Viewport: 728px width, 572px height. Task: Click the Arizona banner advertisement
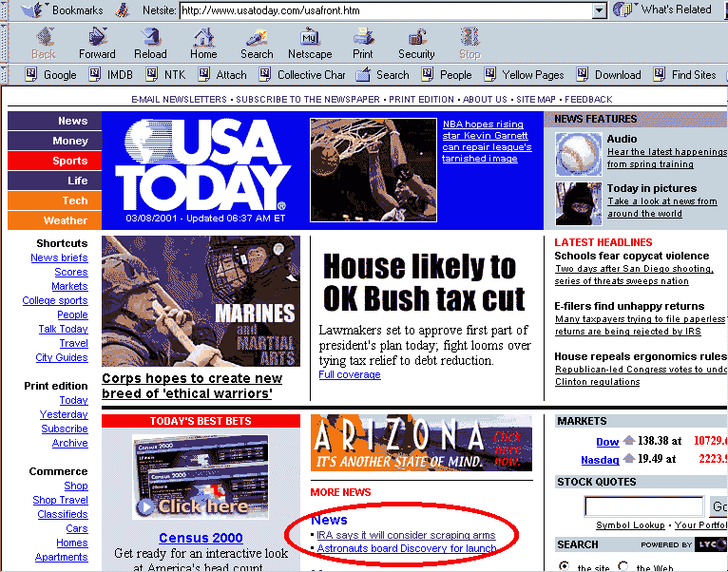422,443
